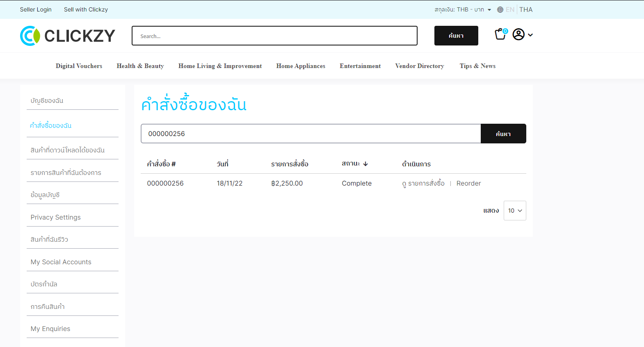Sort by วันที่ column header
The width and height of the screenshot is (644, 347).
pyautogui.click(x=223, y=164)
